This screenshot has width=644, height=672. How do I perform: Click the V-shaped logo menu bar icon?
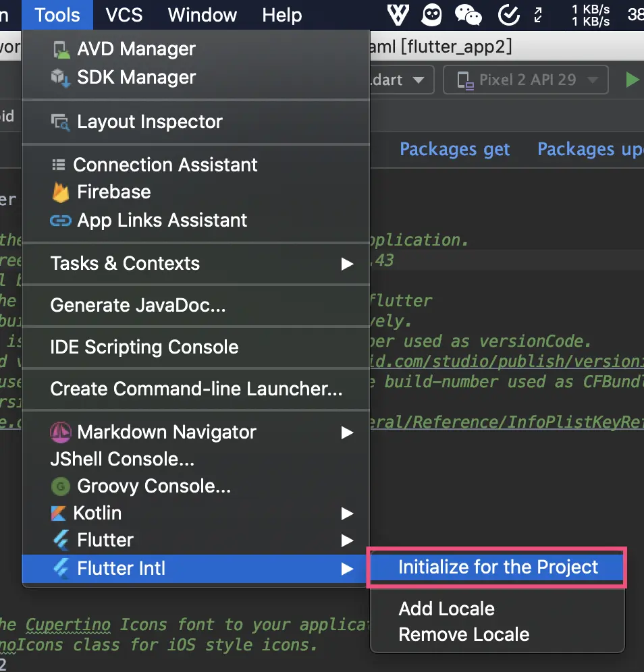pos(398,15)
